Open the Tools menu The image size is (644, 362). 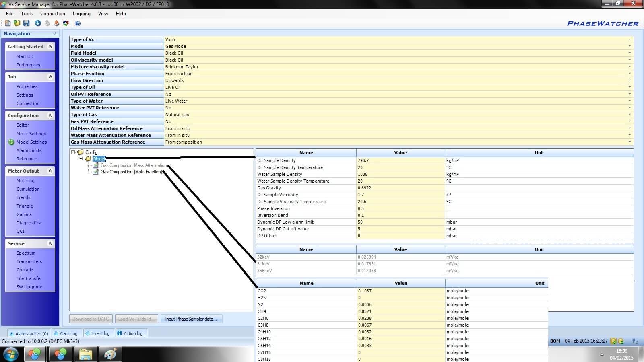(x=27, y=14)
